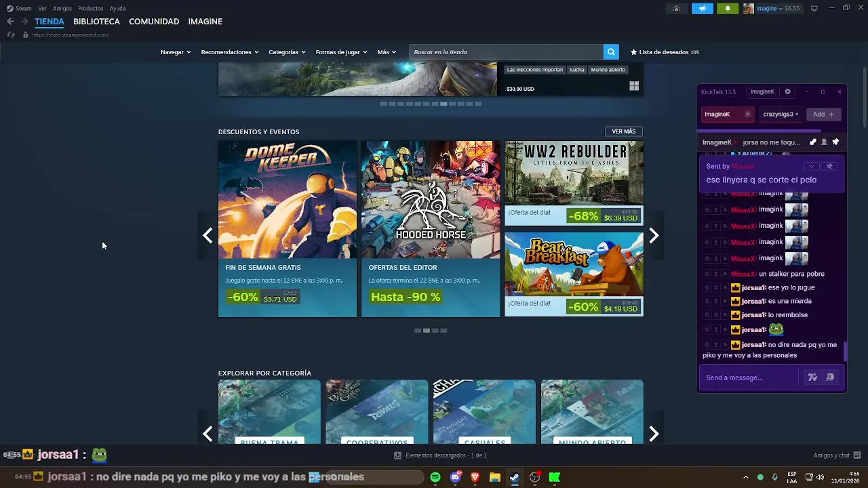The image size is (868, 488).
Task: Open the green notifications bell
Action: [x=728, y=8]
